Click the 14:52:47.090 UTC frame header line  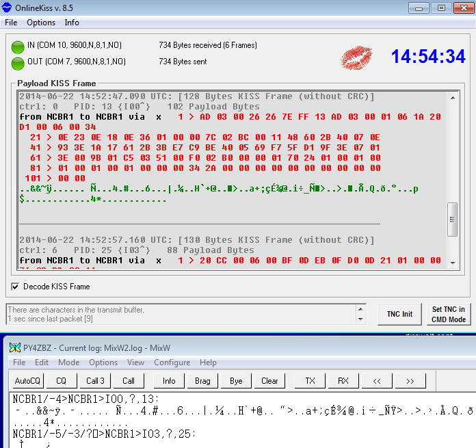197,96
